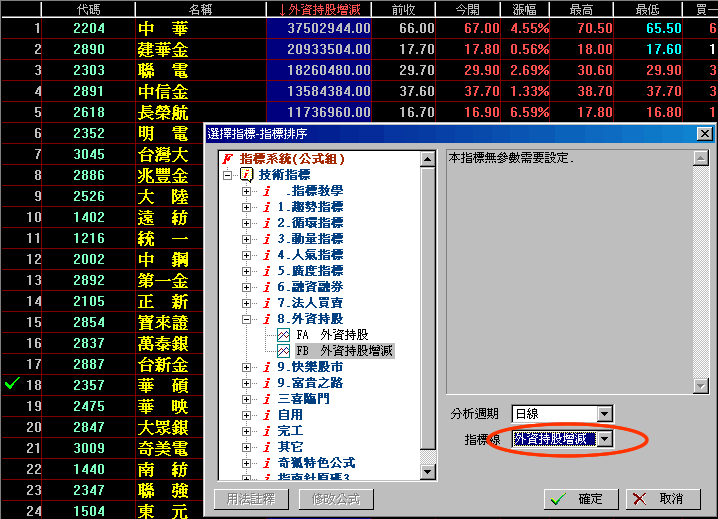Expand the 9.快樂股市 node
This screenshot has height=519, width=718.
[246, 367]
